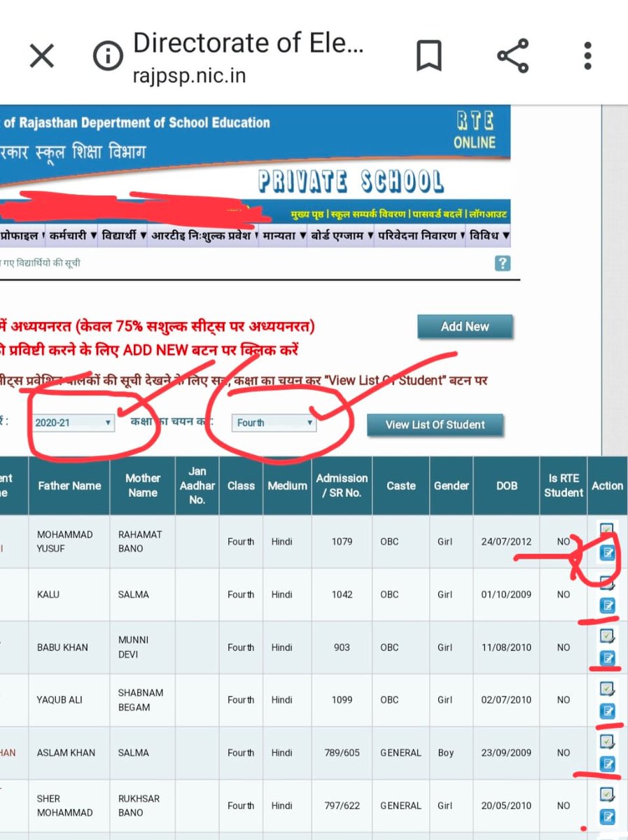Click the Medium column header
This screenshot has width=628, height=840.
(x=287, y=486)
